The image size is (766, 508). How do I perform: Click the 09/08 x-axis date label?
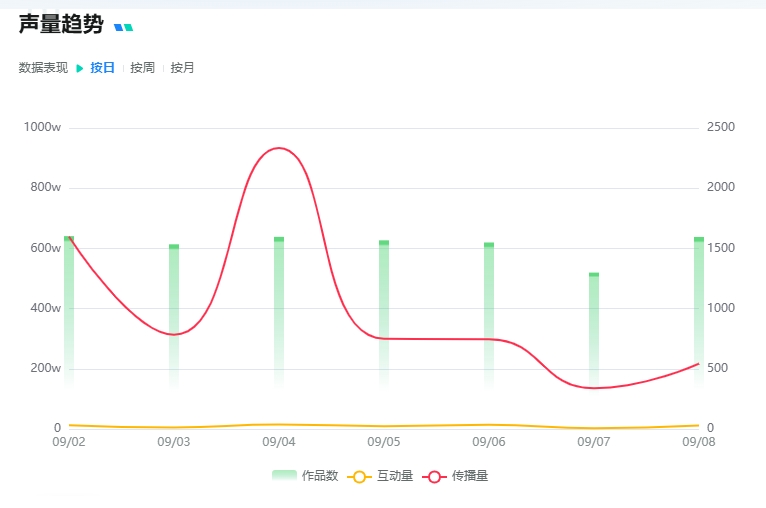pyautogui.click(x=698, y=441)
